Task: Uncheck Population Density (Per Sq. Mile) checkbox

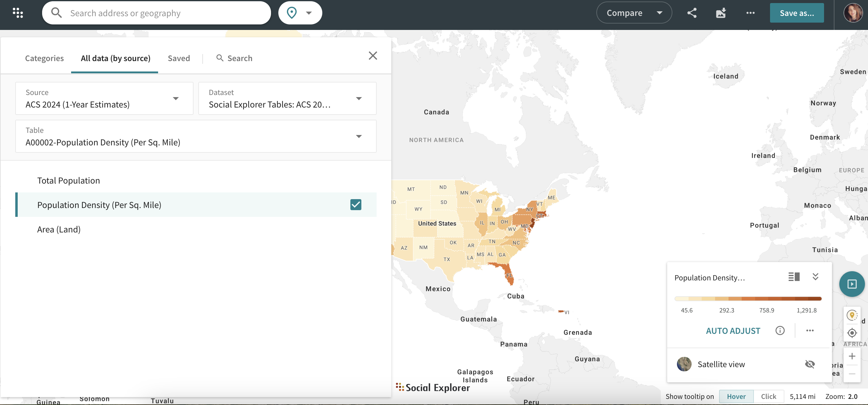Action: point(356,205)
